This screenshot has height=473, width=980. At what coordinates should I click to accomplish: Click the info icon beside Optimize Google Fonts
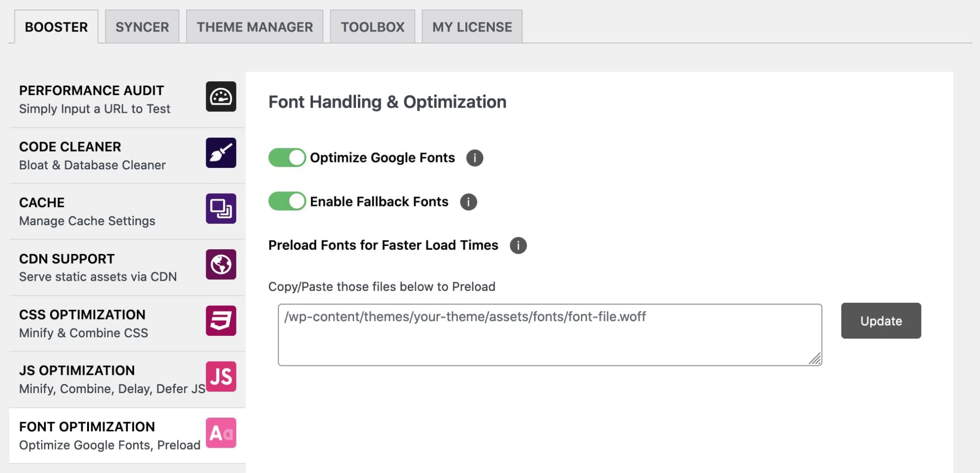(x=475, y=157)
